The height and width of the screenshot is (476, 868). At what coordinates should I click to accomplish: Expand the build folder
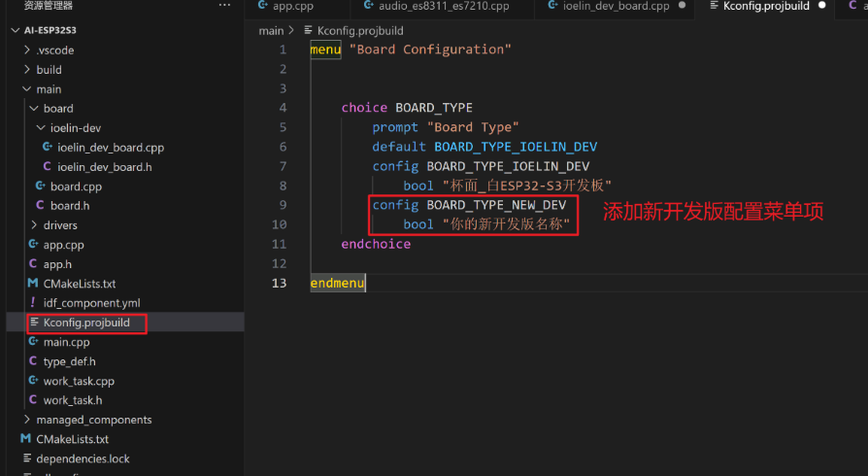coord(27,69)
